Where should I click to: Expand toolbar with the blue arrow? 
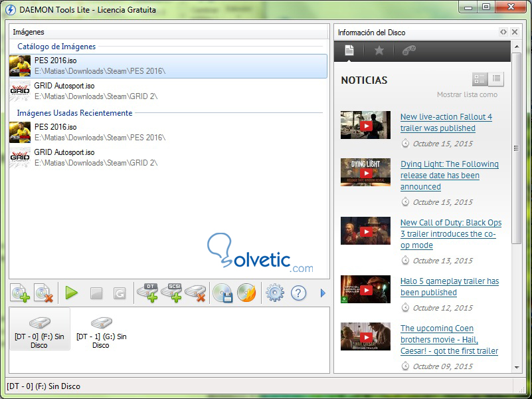[x=323, y=293]
